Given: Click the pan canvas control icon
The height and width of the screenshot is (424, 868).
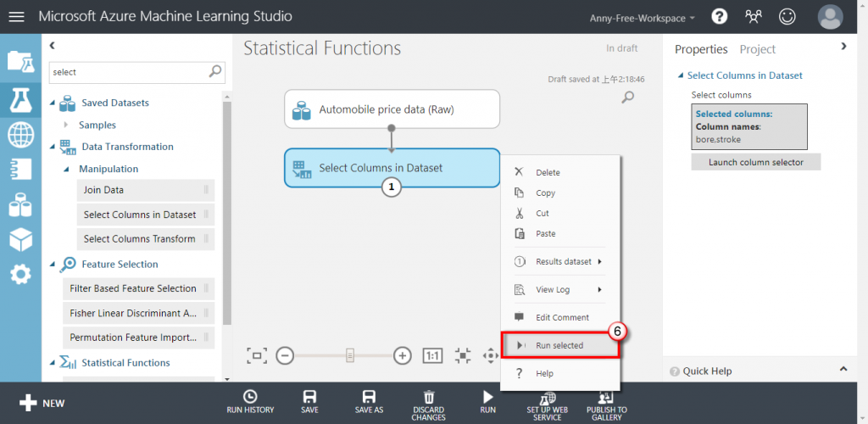Looking at the screenshot, I should click(491, 355).
